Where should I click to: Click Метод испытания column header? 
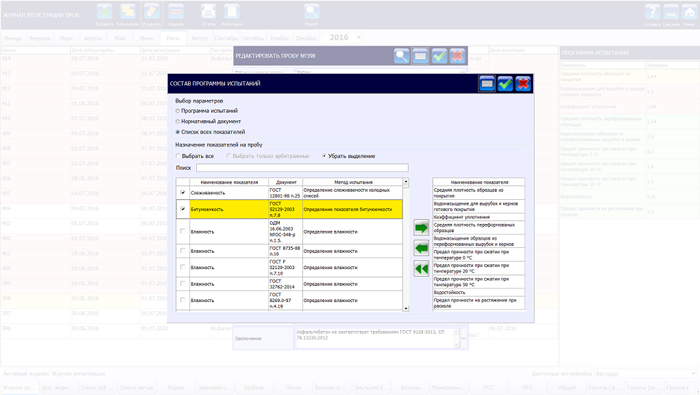coord(353,182)
